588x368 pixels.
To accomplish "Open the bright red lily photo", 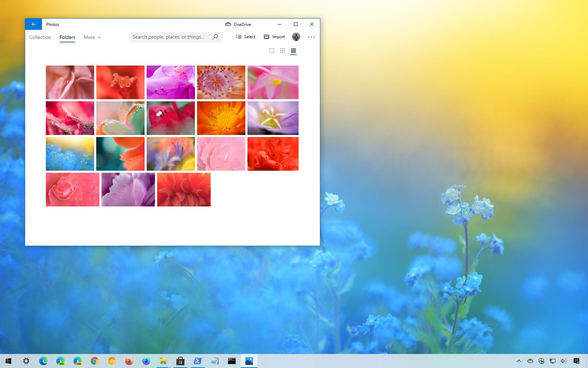I will (x=273, y=154).
